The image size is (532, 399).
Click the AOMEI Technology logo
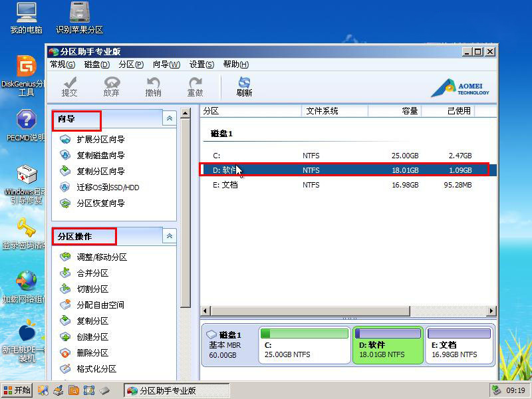460,88
